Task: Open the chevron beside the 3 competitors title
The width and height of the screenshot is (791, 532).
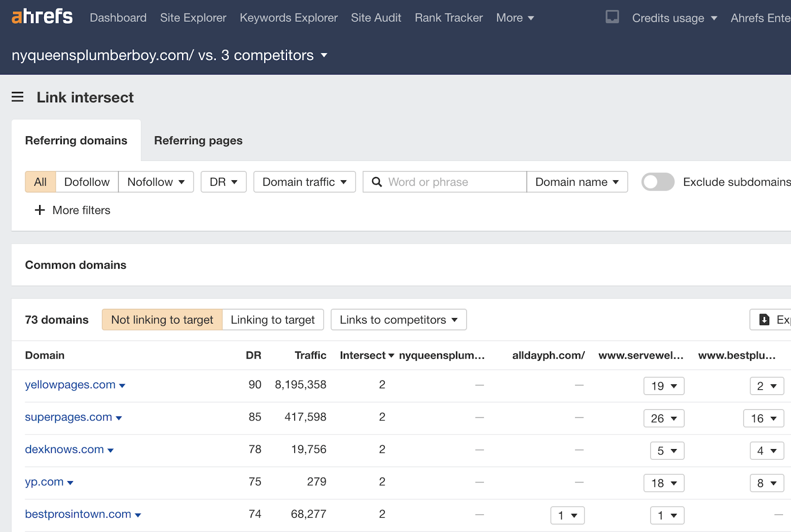Action: coord(324,56)
